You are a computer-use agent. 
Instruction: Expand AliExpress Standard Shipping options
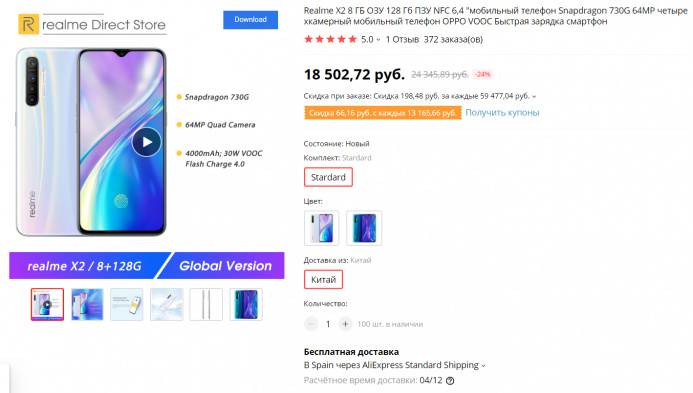pos(483,366)
